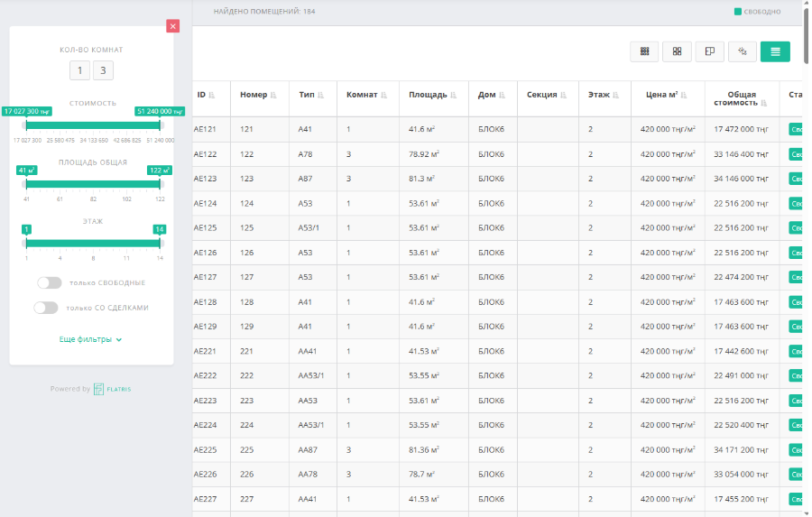
Task: Switch to the large tile view
Action: (677, 51)
